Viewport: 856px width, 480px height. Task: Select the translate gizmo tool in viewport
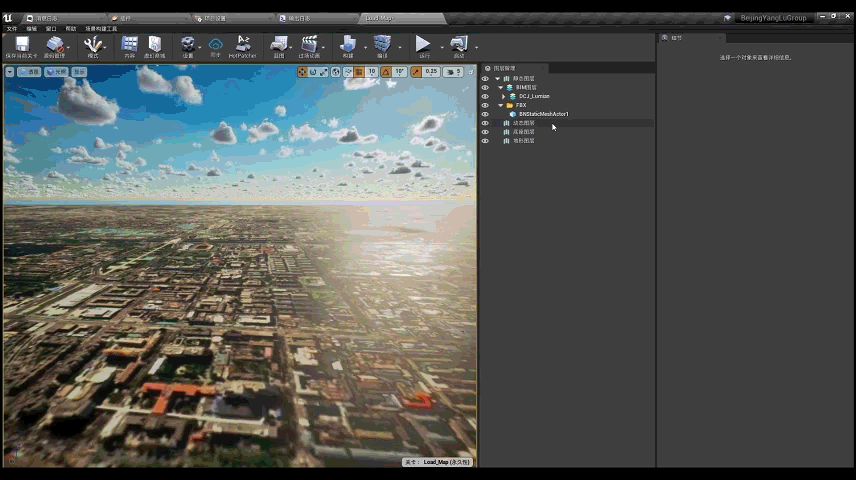coord(303,72)
